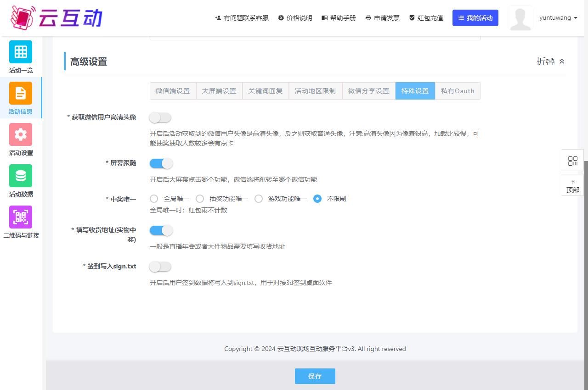588x390 pixels.
Task: Open the yuntuwang account dropdown
Action: [558, 18]
